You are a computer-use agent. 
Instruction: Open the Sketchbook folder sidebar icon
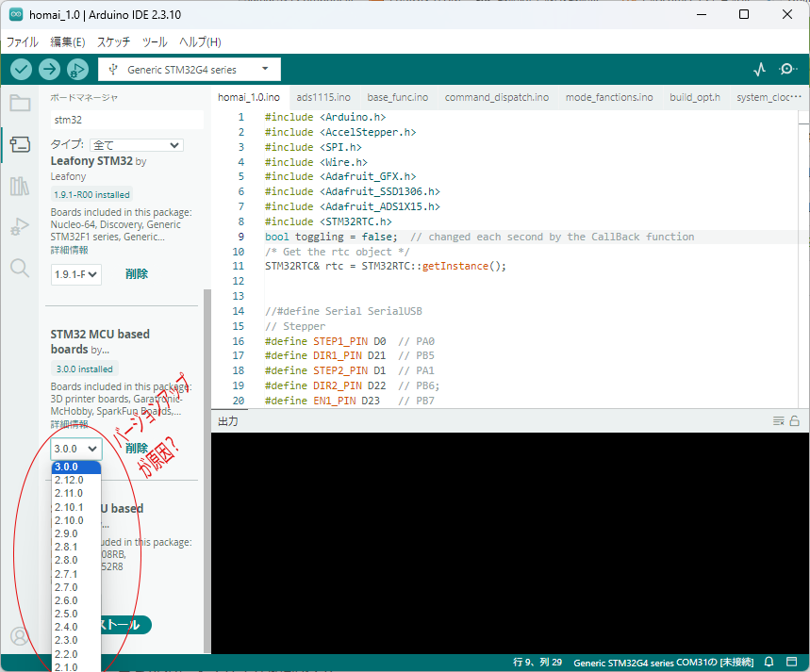coord(20,103)
